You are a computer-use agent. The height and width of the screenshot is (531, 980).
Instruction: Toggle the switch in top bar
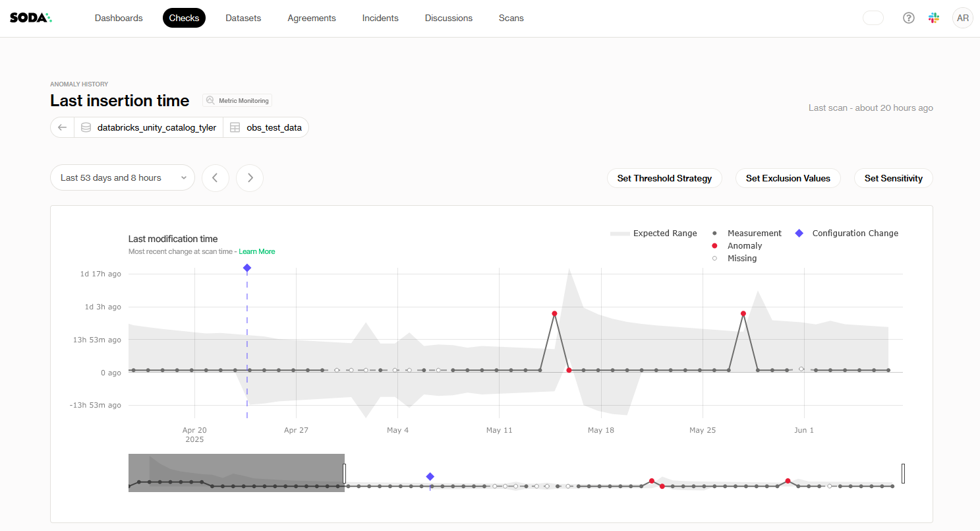[x=873, y=18]
